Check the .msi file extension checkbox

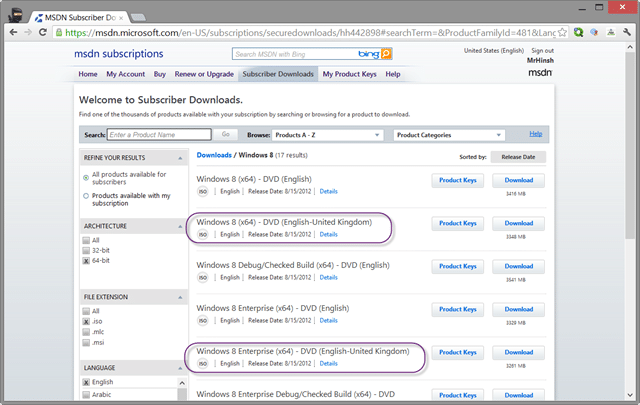point(86,343)
